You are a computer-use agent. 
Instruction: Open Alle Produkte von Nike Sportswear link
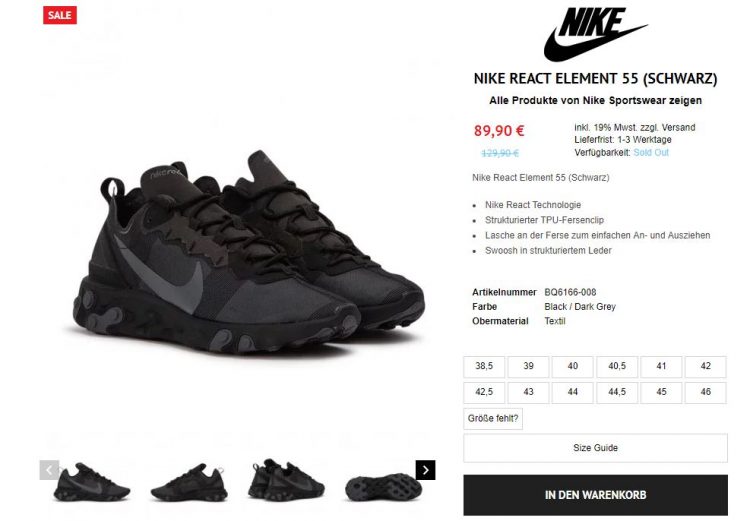pos(596,100)
